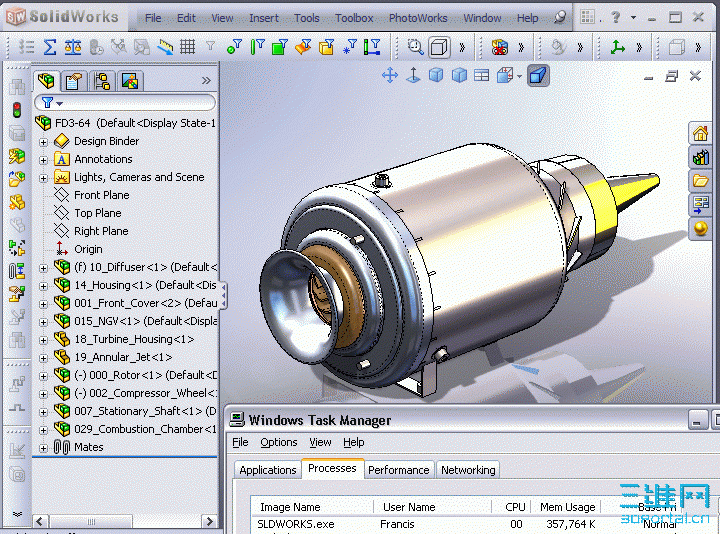Select Right Plane in the tree
The width and height of the screenshot is (720, 534).
[101, 231]
